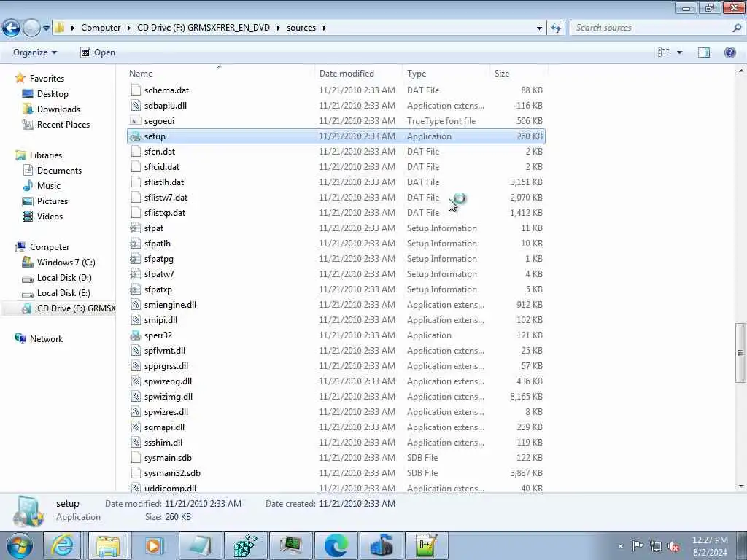Click the Help question mark icon
Image resolution: width=747 pixels, height=560 pixels.
[x=729, y=52]
